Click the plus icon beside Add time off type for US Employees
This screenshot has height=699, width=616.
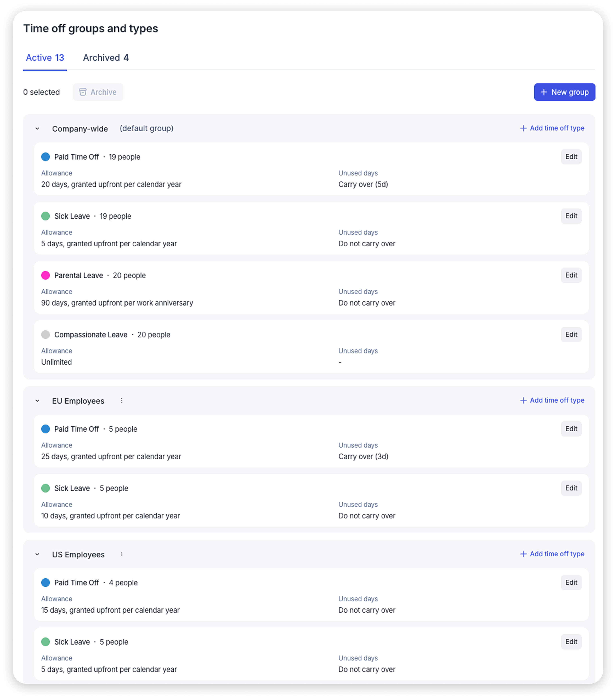[x=523, y=554]
